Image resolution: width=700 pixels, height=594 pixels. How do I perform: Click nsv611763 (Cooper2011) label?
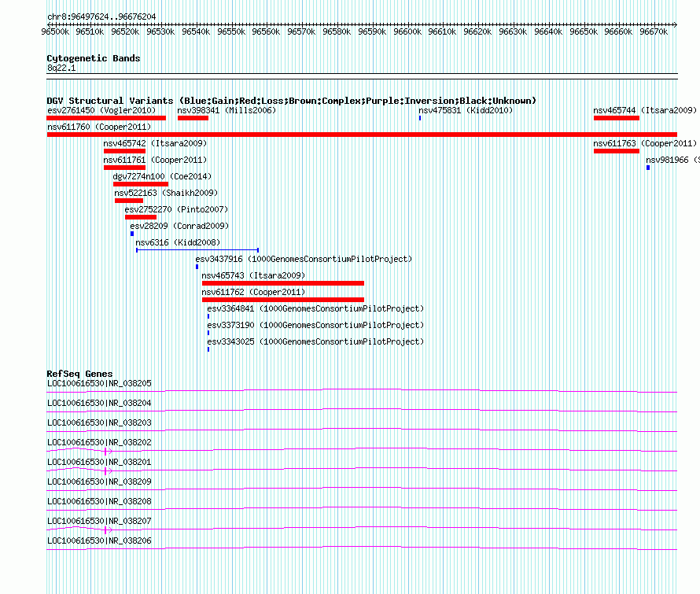645,143
